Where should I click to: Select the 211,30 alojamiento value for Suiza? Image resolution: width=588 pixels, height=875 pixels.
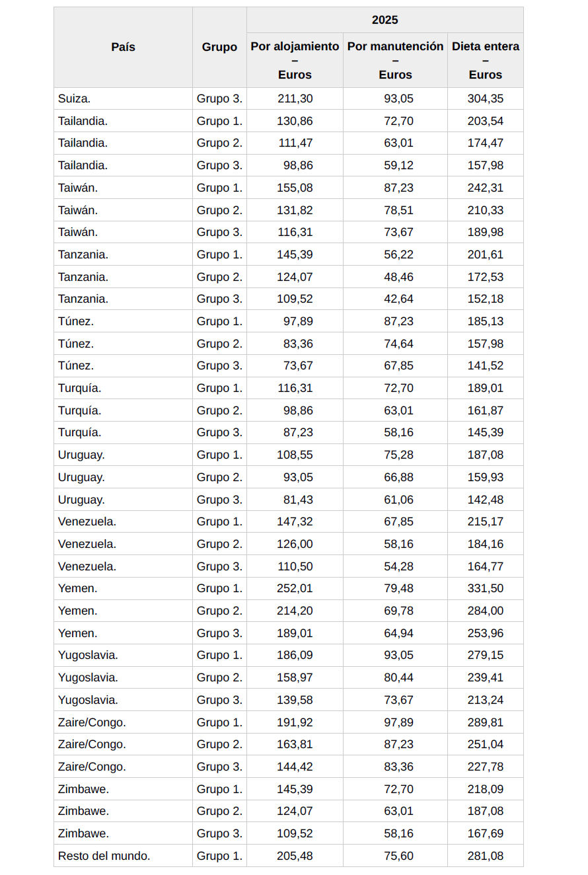(295, 99)
